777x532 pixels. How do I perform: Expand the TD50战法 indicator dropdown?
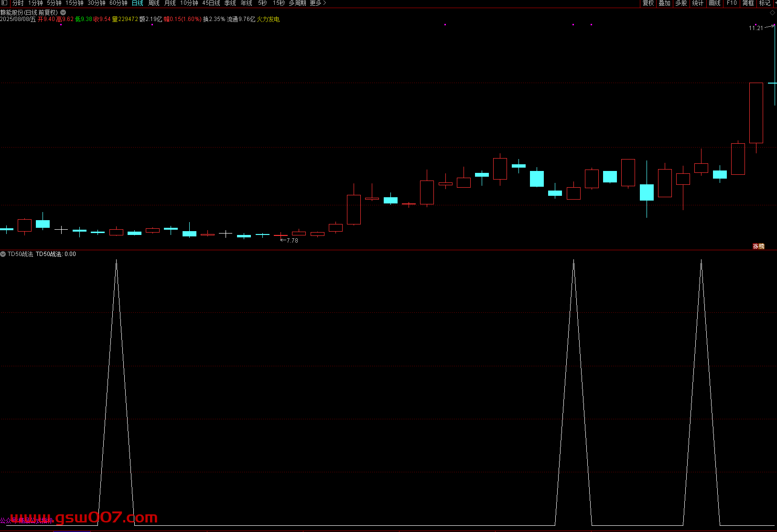(3, 254)
